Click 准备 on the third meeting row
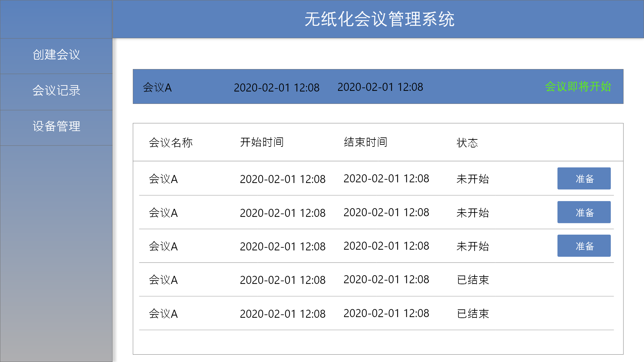The height and width of the screenshot is (362, 644). [x=584, y=246]
